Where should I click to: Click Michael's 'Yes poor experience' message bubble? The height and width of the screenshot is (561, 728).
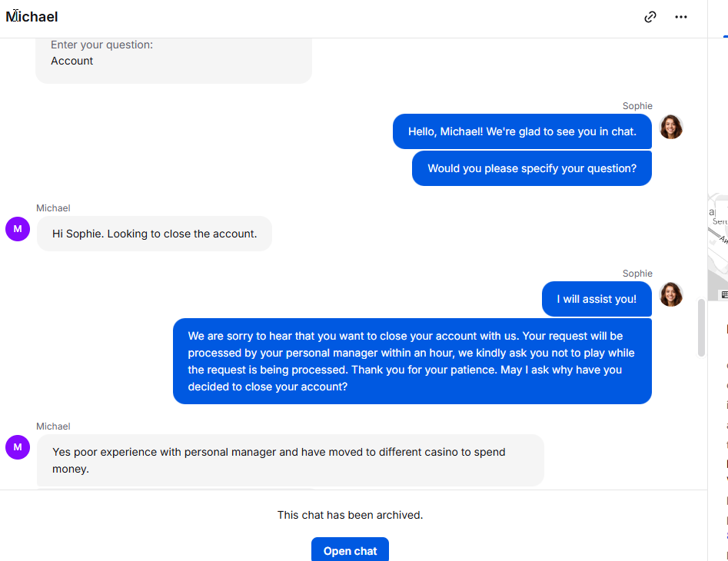tap(290, 460)
